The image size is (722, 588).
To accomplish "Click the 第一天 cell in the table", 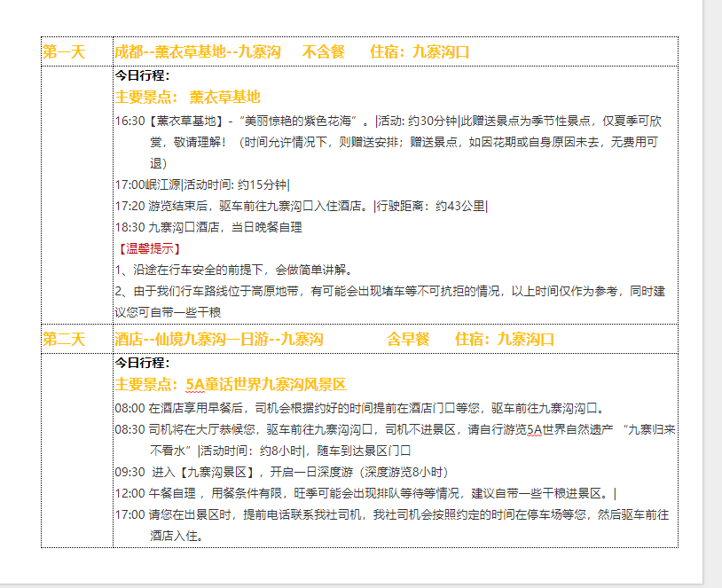I will [x=64, y=52].
